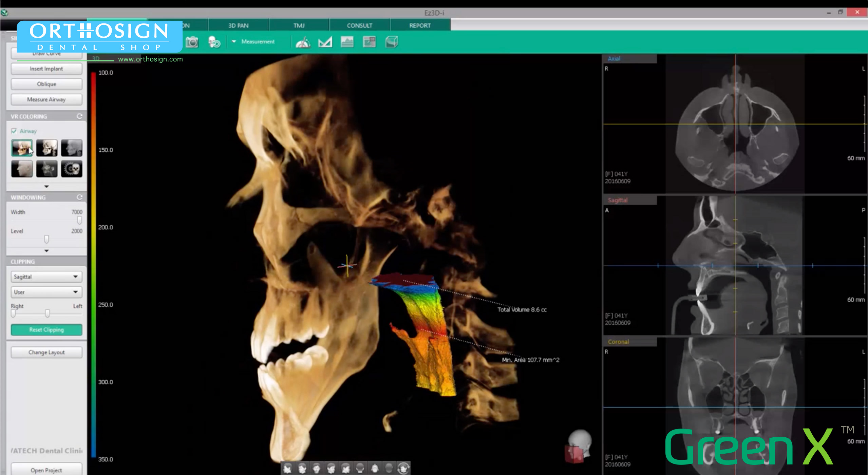
Task: Switch to the 3D PAN tab
Action: 238,25
